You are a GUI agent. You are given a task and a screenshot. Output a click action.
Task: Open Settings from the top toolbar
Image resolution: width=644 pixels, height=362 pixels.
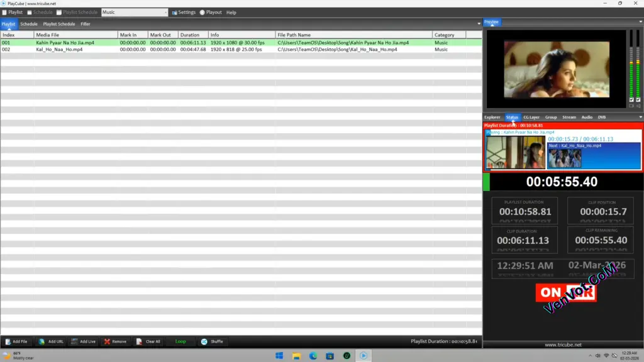coord(175,12)
